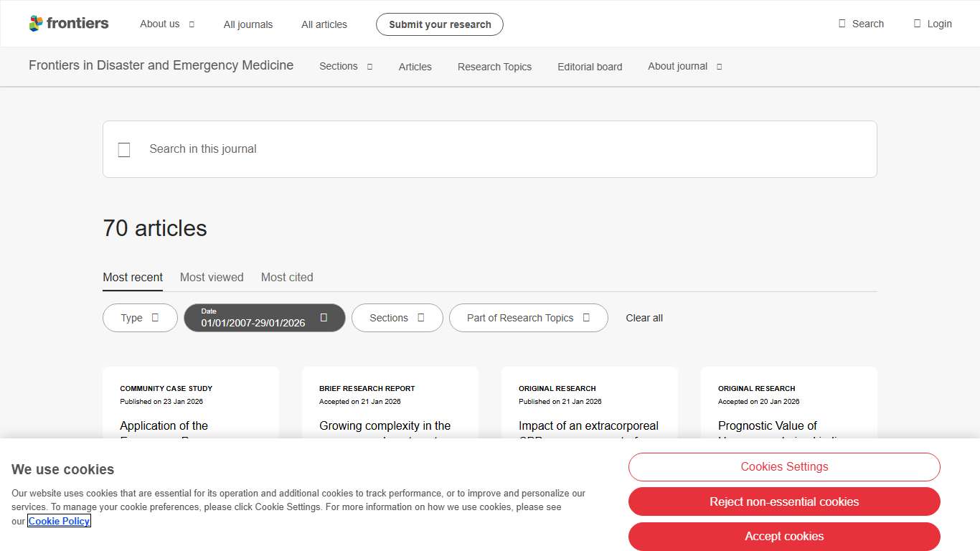Screen dimensions: 980x551
Task: Click the search icon in journal search box
Action: 124,149
